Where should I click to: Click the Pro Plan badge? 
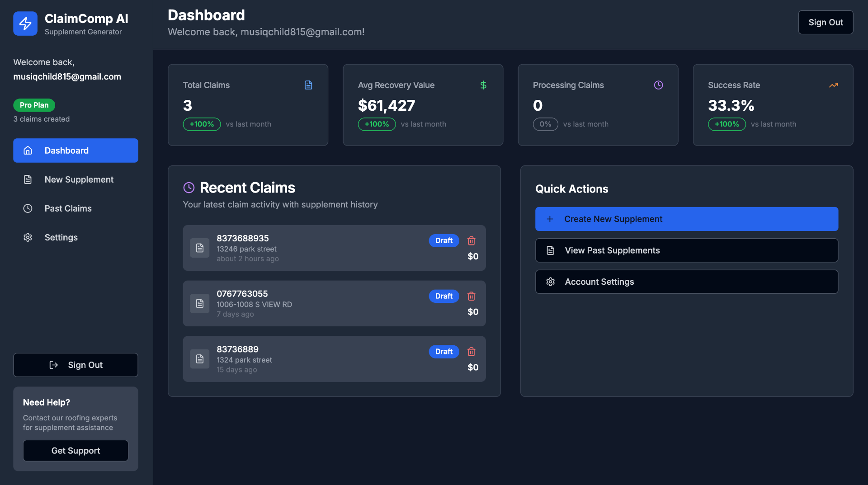(34, 105)
